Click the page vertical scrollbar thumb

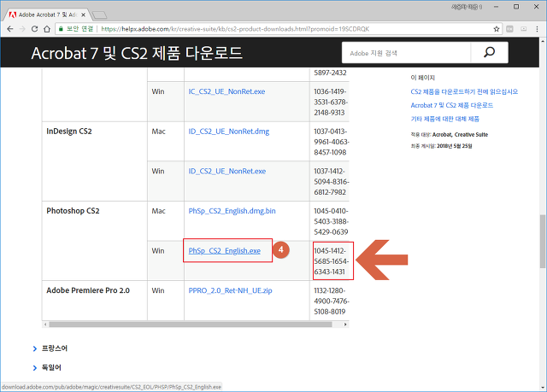[x=543, y=242]
